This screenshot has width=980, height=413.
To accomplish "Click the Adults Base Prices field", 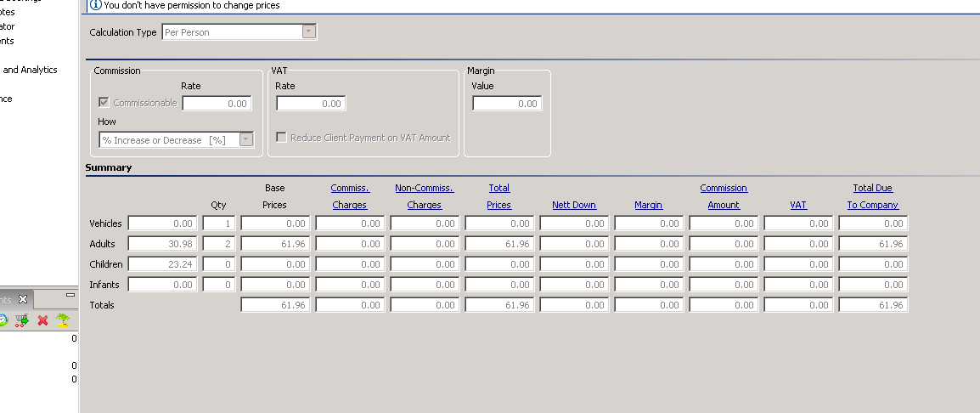I will point(275,244).
